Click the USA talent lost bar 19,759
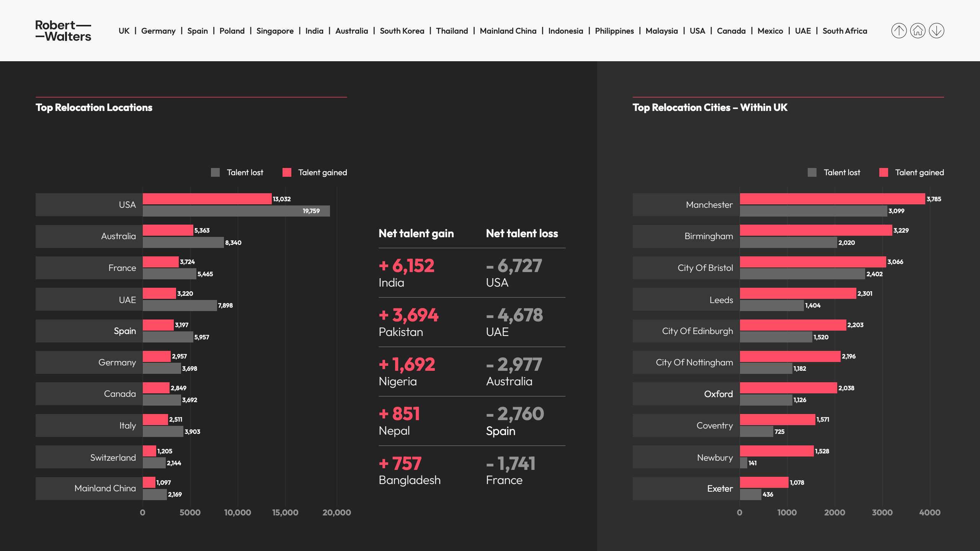The height and width of the screenshot is (551, 980). click(236, 211)
